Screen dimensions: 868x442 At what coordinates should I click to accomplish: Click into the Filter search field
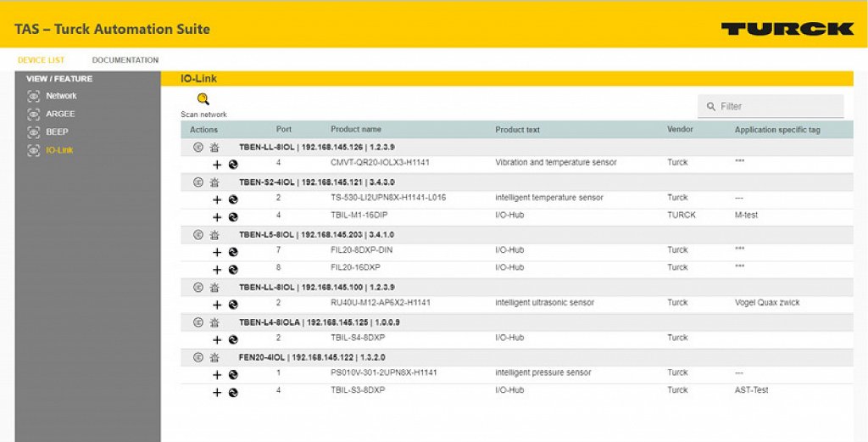click(x=777, y=106)
